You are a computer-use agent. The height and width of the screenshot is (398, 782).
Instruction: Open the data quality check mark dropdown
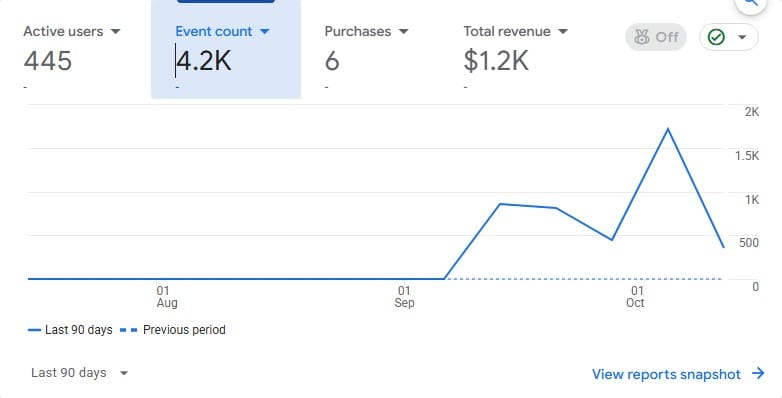click(x=742, y=37)
